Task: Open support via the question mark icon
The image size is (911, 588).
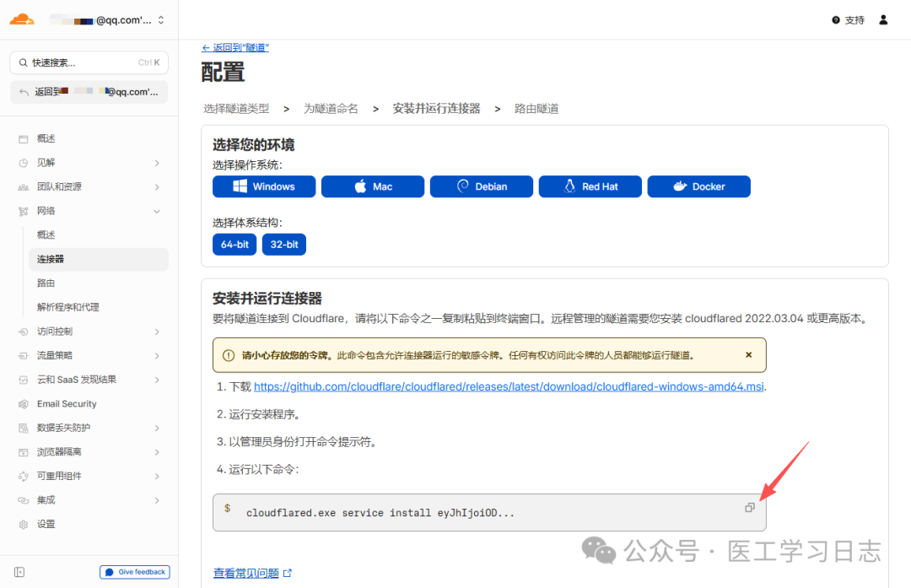Action: tap(834, 19)
